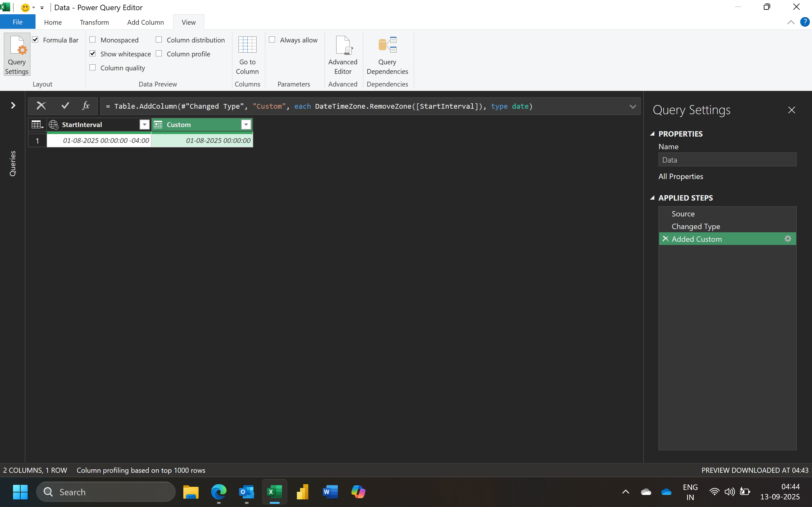
Task: Open Added Custom step settings gear
Action: [788, 239]
